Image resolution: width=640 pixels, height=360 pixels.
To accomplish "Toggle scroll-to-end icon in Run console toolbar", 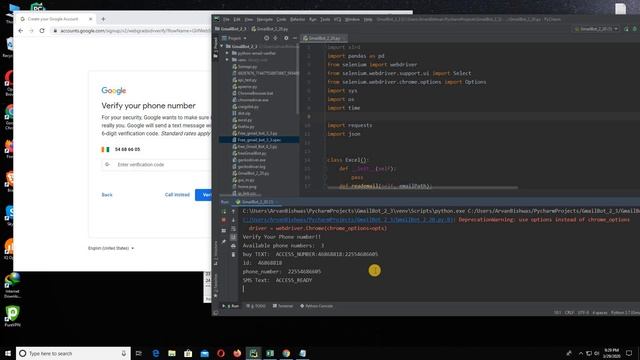I will [233, 237].
